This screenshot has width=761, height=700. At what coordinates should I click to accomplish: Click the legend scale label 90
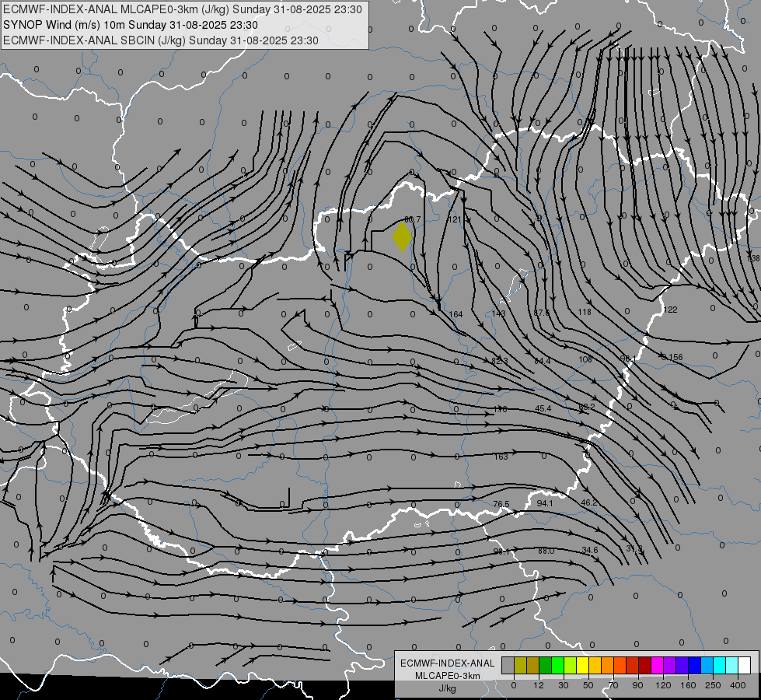(637, 685)
